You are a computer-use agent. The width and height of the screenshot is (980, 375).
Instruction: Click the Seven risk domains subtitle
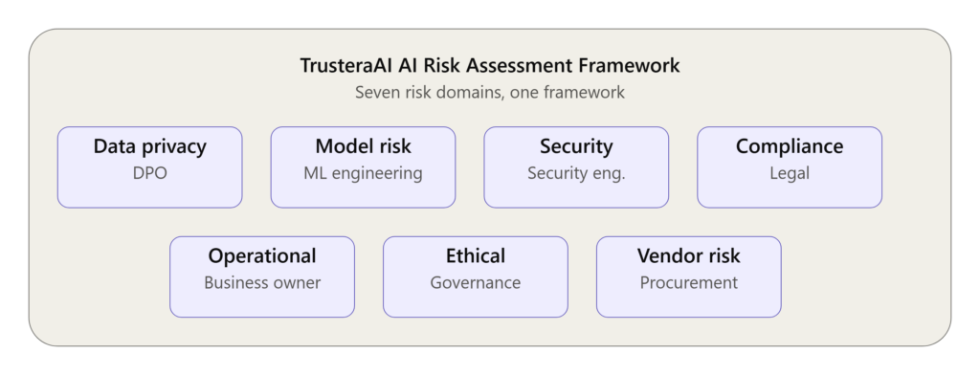[490, 93]
